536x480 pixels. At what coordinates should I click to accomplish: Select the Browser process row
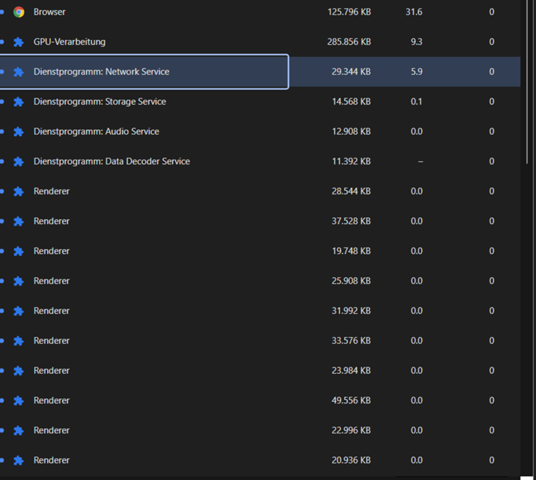pos(260,12)
